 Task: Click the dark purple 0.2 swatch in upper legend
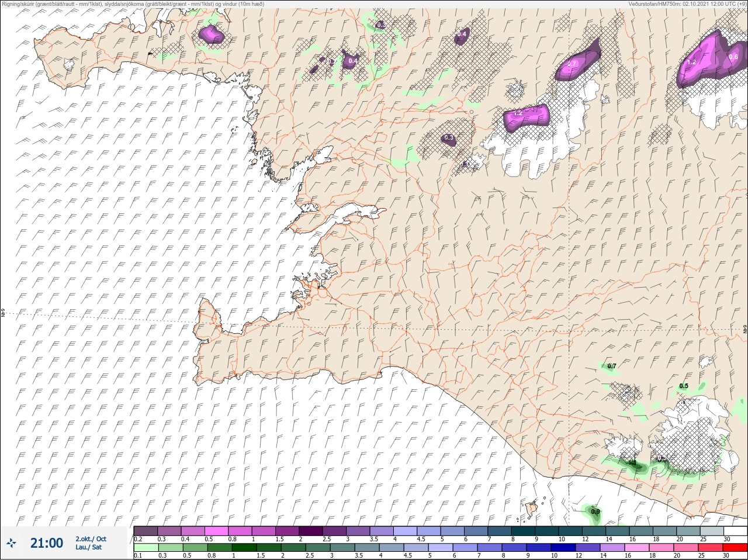pyautogui.click(x=146, y=531)
